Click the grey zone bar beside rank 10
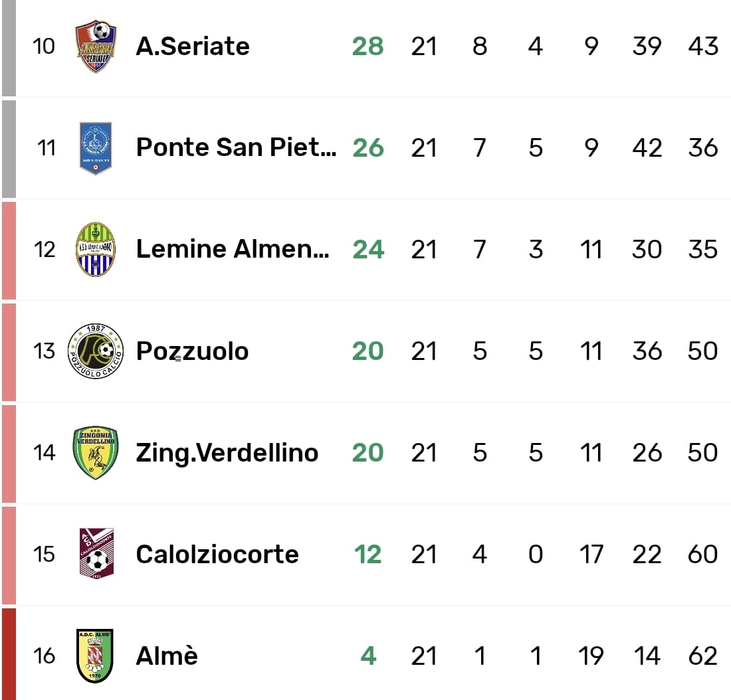Image resolution: width=731 pixels, height=700 pixels. pyautogui.click(x=8, y=48)
